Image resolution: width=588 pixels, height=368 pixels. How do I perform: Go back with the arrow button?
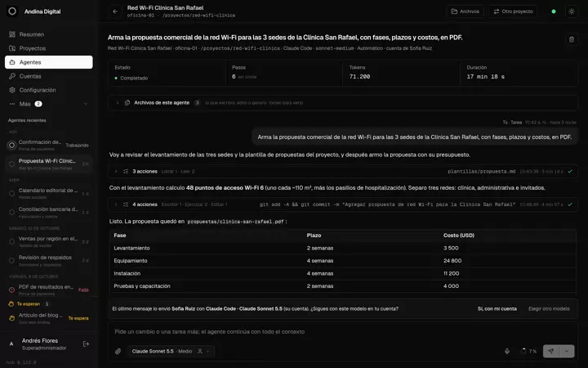(x=115, y=11)
